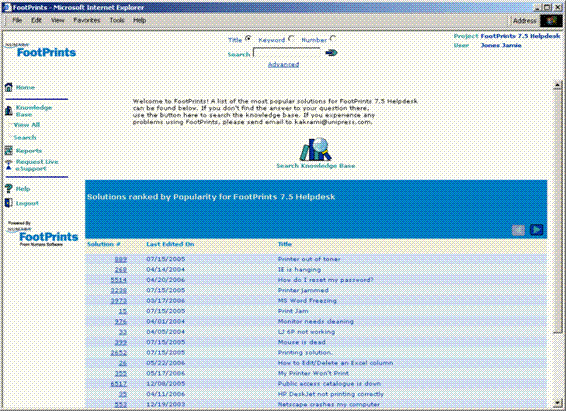Click the Logout door icon

coord(9,203)
